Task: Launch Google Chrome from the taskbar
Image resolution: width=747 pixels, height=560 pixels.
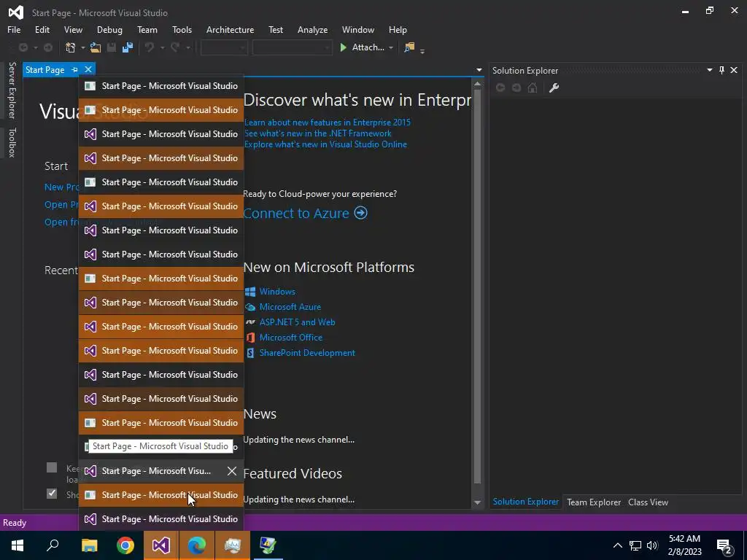Action: click(125, 545)
